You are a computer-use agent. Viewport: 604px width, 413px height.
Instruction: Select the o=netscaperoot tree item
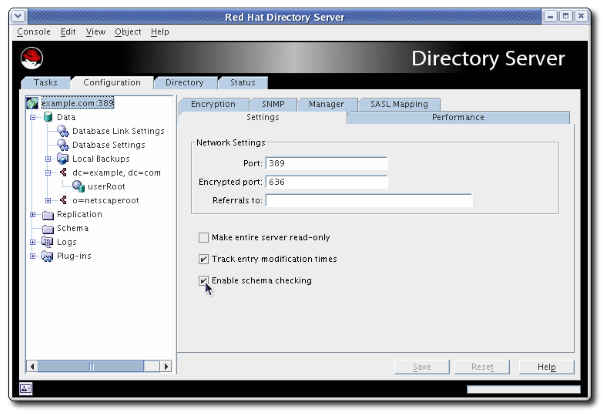click(x=106, y=200)
